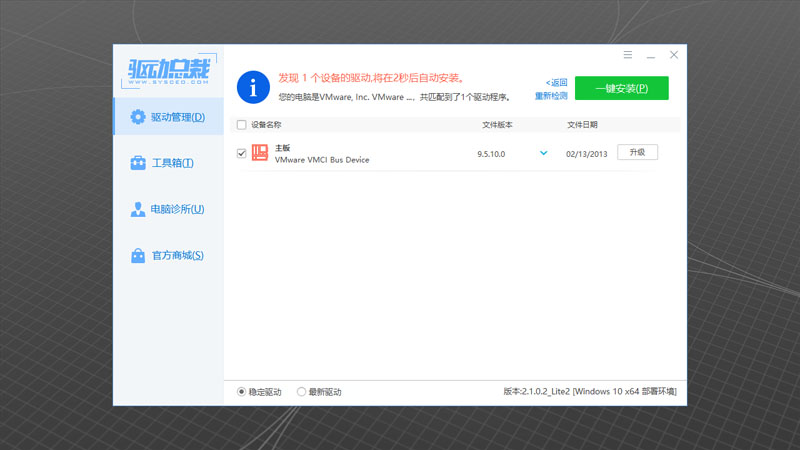Viewport: 800px width, 450px height.
Task: Click the 重新检测 re-detect link
Action: [x=551, y=95]
